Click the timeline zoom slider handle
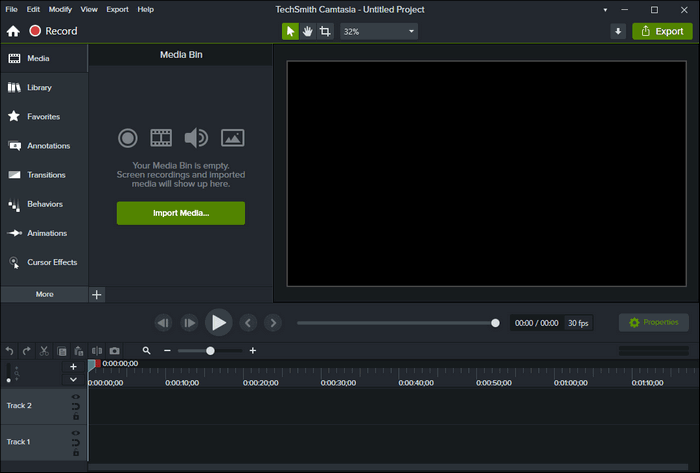 tap(210, 351)
